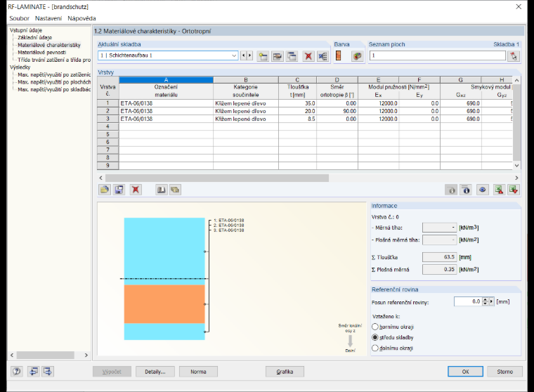Delete the current composition red X icon
Screen dimensions: 534x392
308,56
